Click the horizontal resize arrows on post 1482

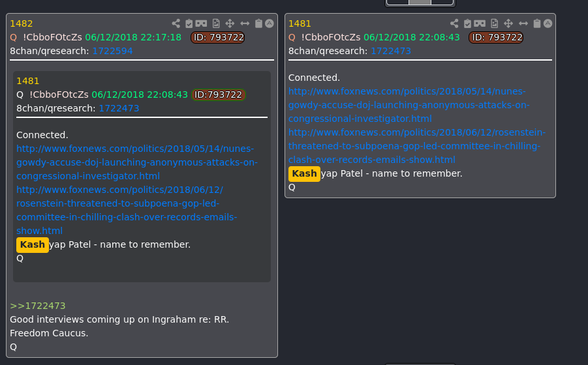pyautogui.click(x=245, y=23)
